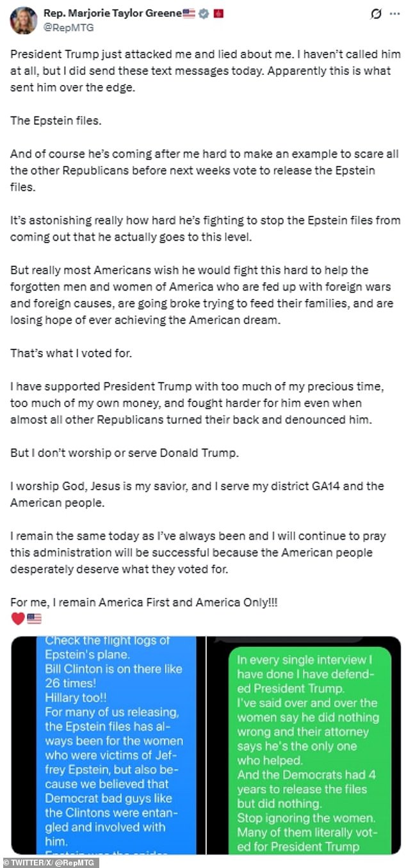Click the red heart emoji ending the post
406x868 pixels.
[x=17, y=618]
